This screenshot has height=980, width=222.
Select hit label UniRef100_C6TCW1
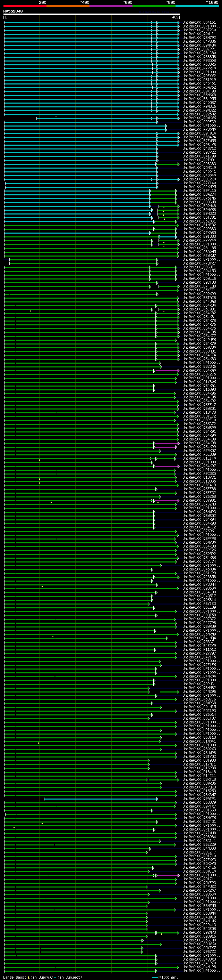(199, 217)
